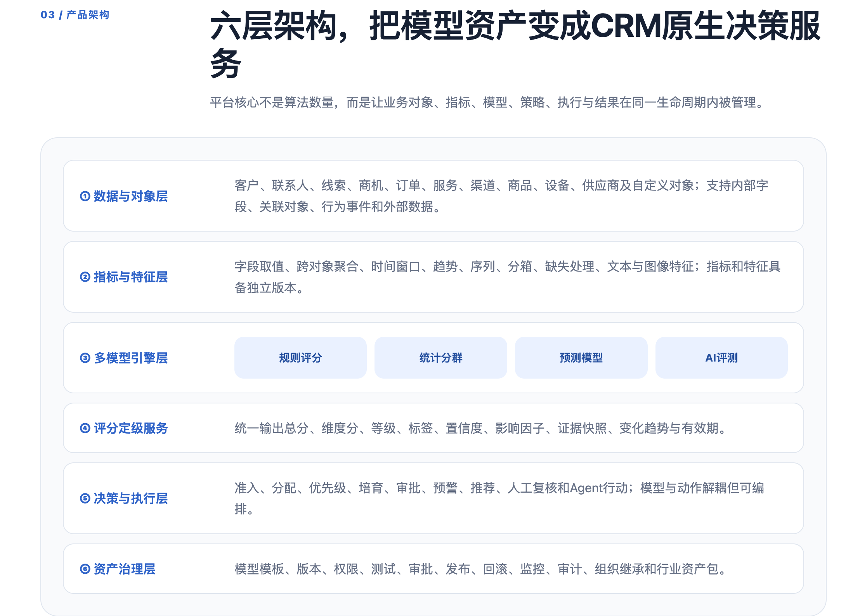860x616 pixels.
Task: Click the circled number 3 icon
Action: (85, 358)
